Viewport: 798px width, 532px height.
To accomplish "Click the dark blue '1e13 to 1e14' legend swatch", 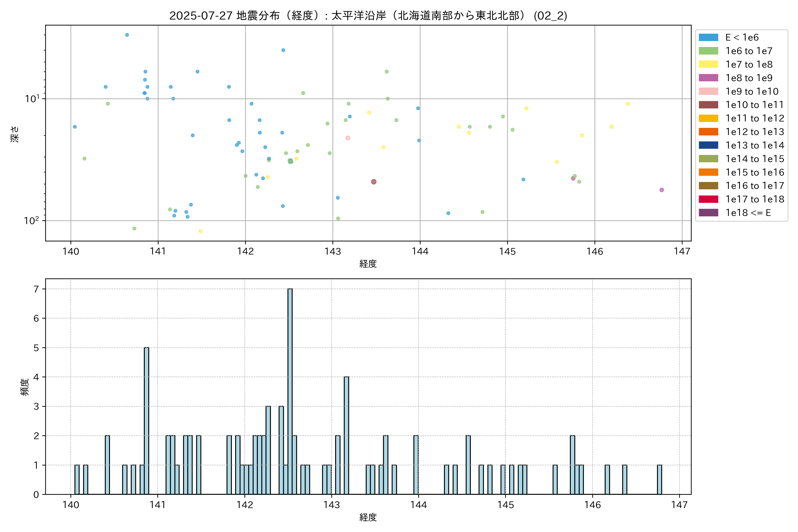I will [708, 145].
